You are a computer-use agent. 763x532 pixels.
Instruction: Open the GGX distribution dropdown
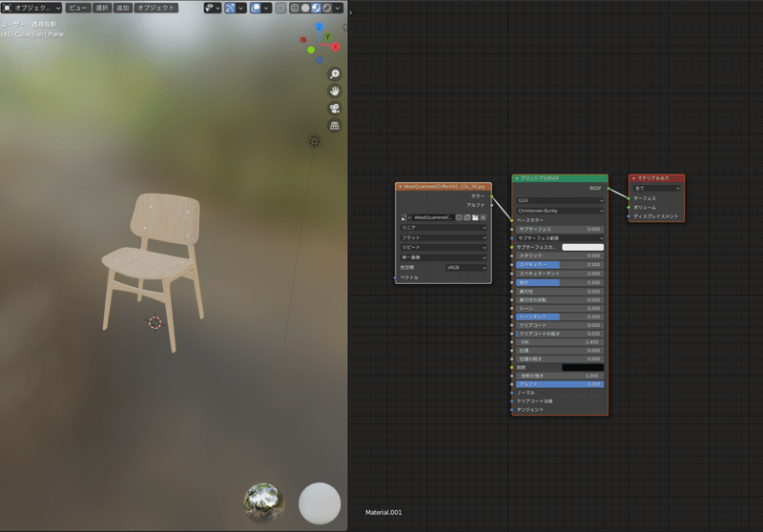(x=560, y=200)
